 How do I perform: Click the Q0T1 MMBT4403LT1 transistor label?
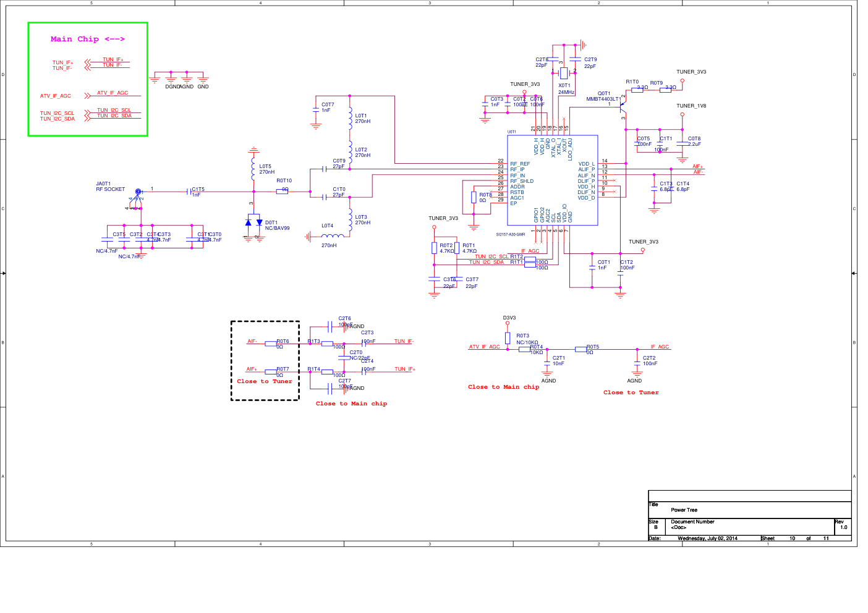click(x=603, y=96)
